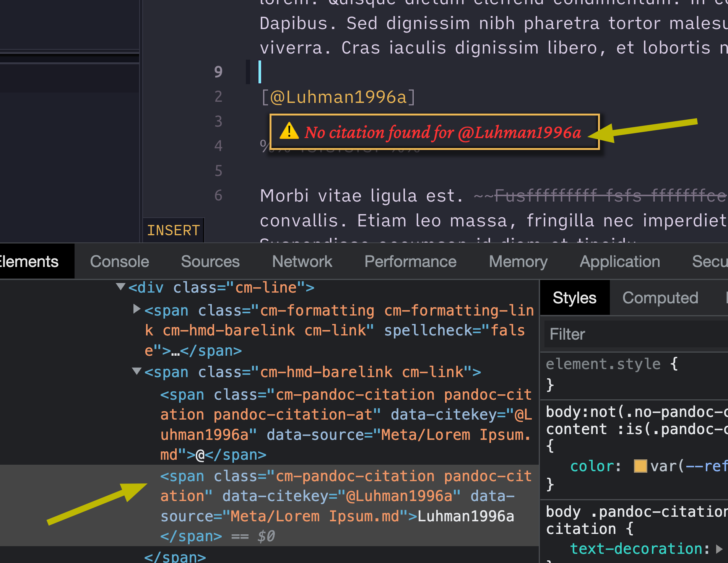728x563 pixels.
Task: Select the Elements tab
Action: [29, 261]
